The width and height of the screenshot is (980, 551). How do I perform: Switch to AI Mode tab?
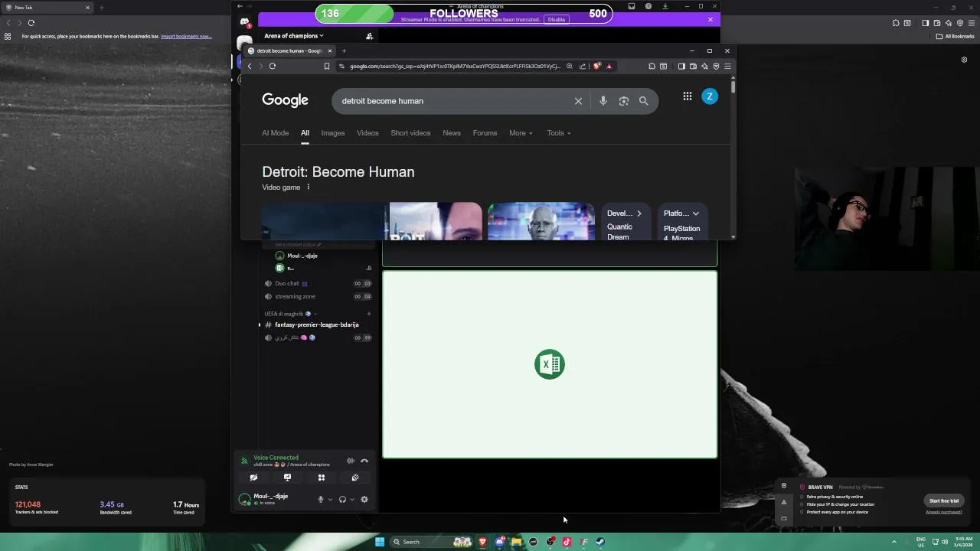click(275, 133)
